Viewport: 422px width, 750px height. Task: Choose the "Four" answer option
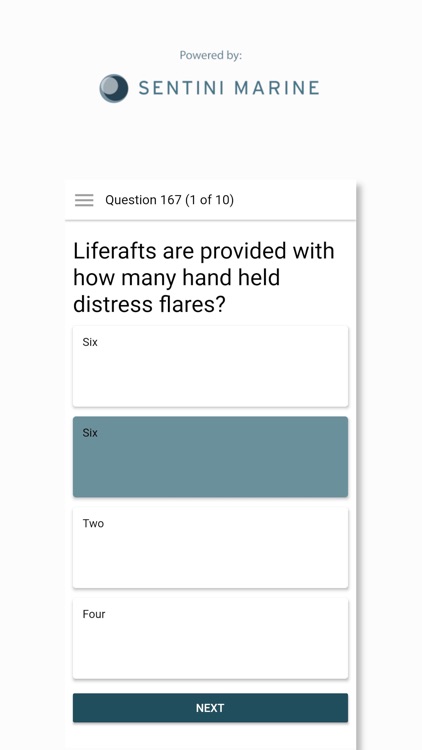[x=211, y=638]
